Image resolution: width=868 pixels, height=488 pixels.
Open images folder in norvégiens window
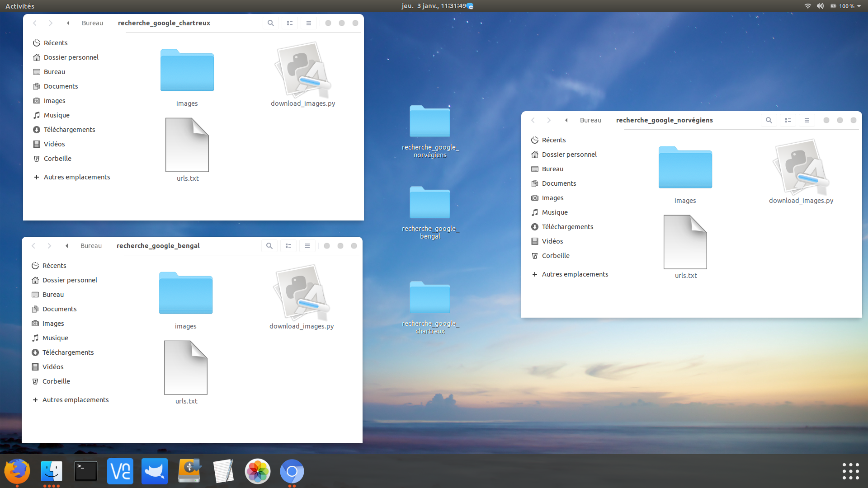click(x=685, y=169)
